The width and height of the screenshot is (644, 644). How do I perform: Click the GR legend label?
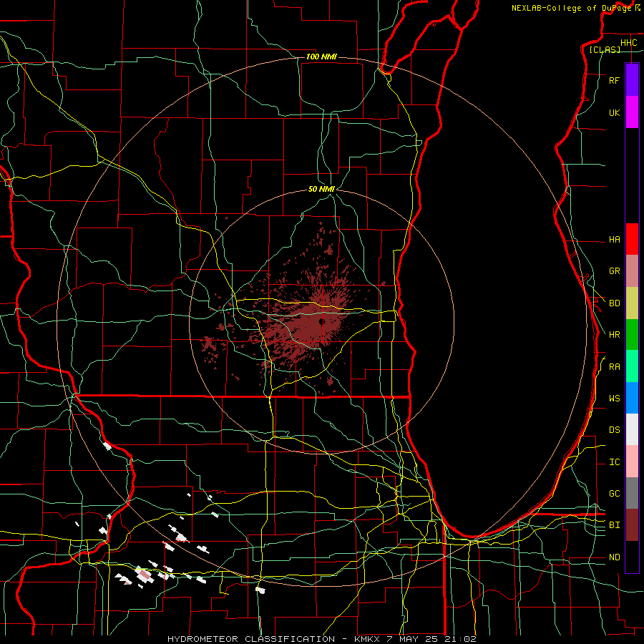[614, 271]
